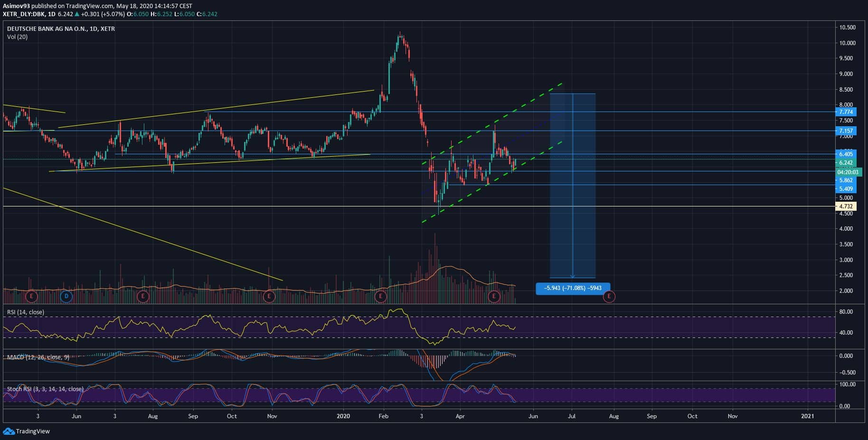The height and width of the screenshot is (440, 868).
Task: Click the Stoch RSI indicator label
Action: click(x=45, y=389)
